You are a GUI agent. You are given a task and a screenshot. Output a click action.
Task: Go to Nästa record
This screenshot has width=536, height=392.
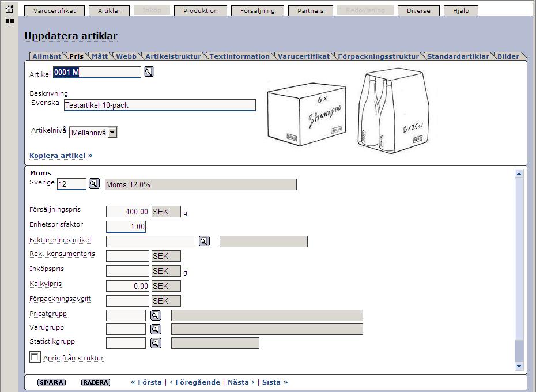point(241,382)
